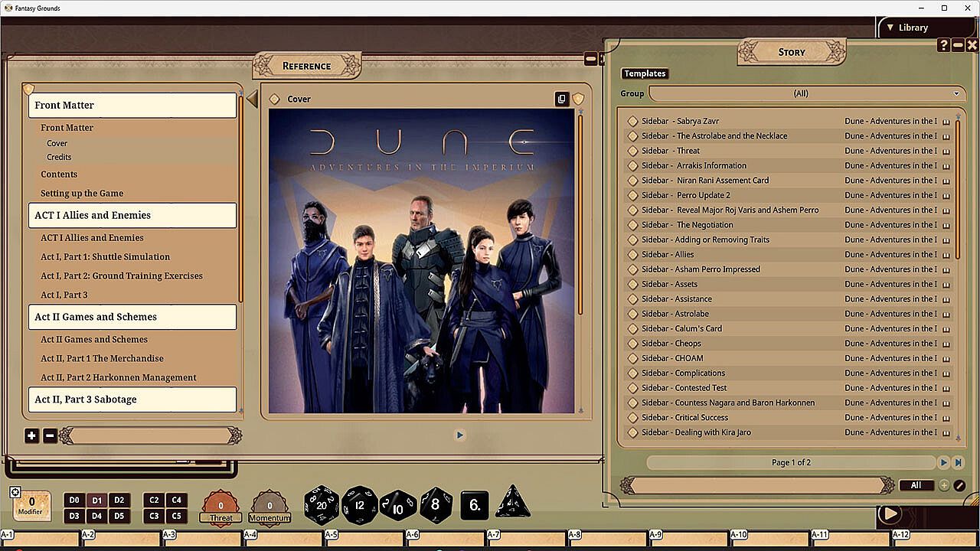Toggle the D2 difficulty button
The width and height of the screenshot is (980, 551).
pyautogui.click(x=119, y=500)
